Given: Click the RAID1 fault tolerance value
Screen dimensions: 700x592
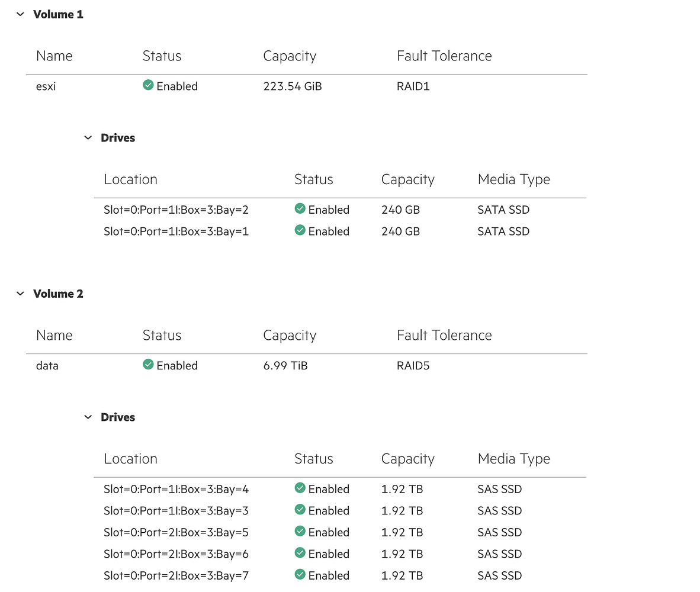Looking at the screenshot, I should tap(413, 86).
